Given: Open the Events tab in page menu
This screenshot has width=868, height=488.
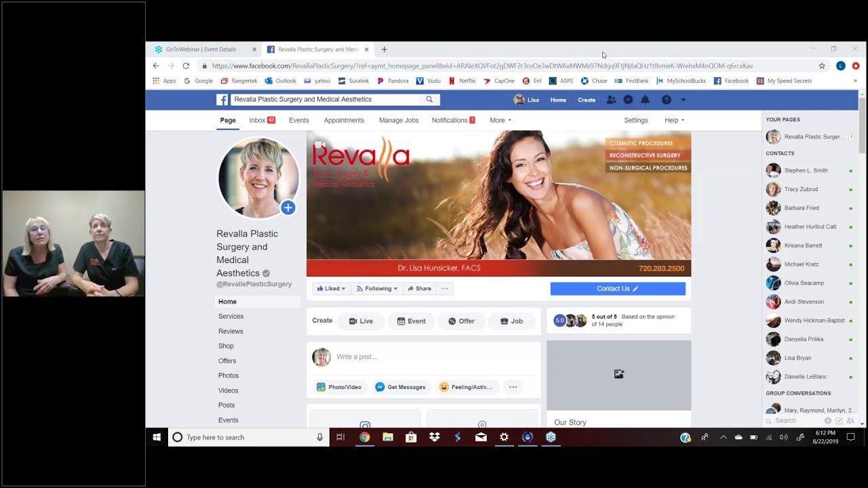Looking at the screenshot, I should tap(298, 120).
